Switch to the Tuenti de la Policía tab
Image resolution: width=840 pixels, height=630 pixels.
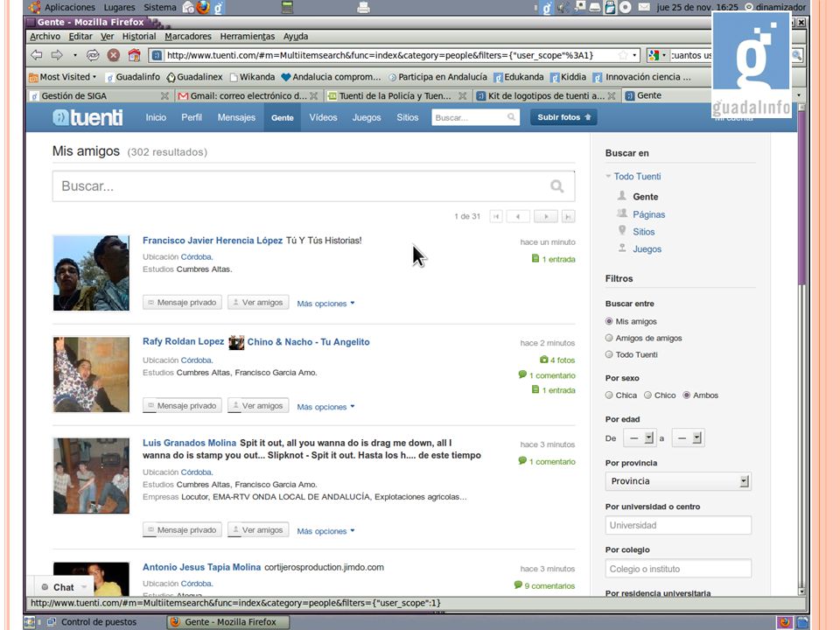397,96
